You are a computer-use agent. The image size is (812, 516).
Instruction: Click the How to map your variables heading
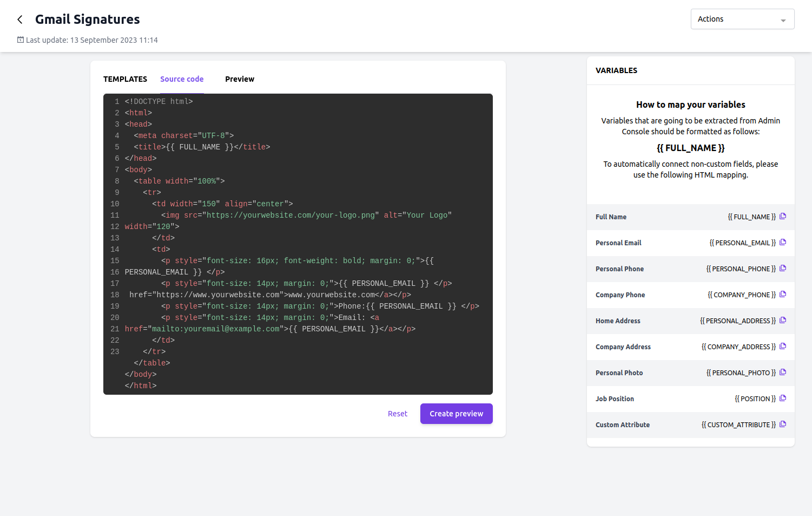point(691,104)
